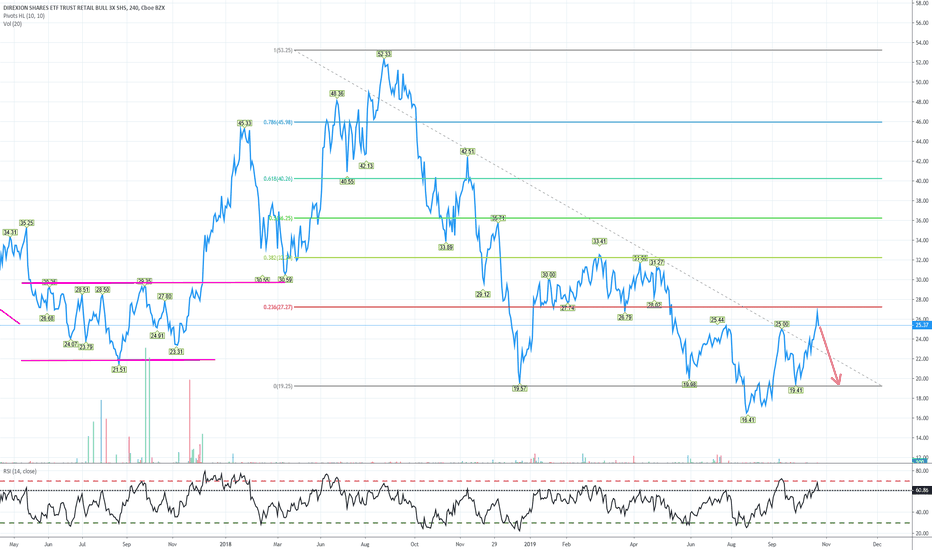The image size is (932, 550).
Task: Select the Fibonacci 1(53.25) level label
Action: click(283, 51)
